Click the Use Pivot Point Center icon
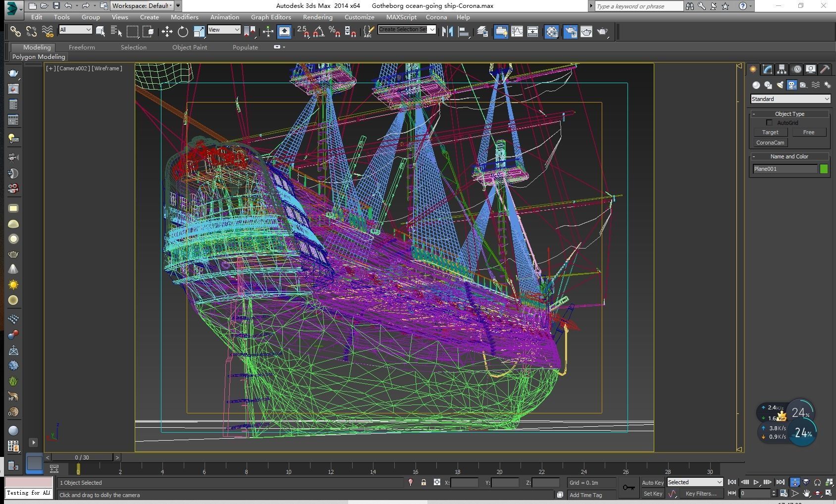 tap(250, 32)
